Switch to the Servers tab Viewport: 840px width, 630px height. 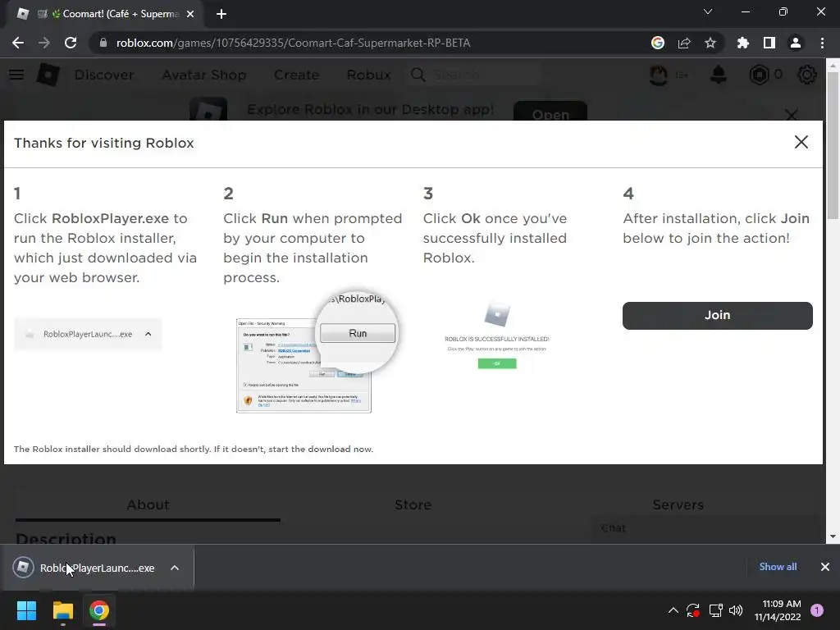coord(678,504)
